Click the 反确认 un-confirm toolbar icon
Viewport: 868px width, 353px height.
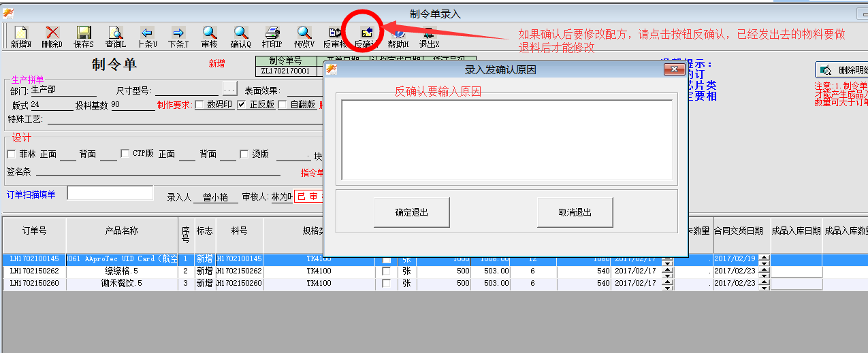[x=366, y=37]
